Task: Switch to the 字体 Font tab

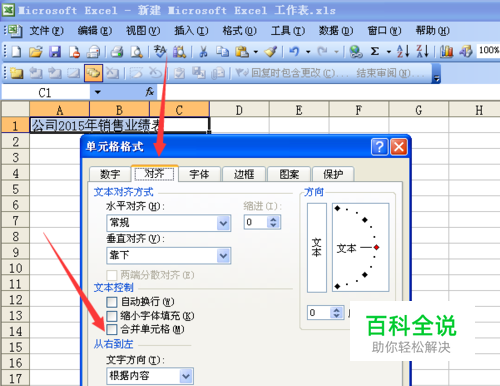Action: point(199,174)
